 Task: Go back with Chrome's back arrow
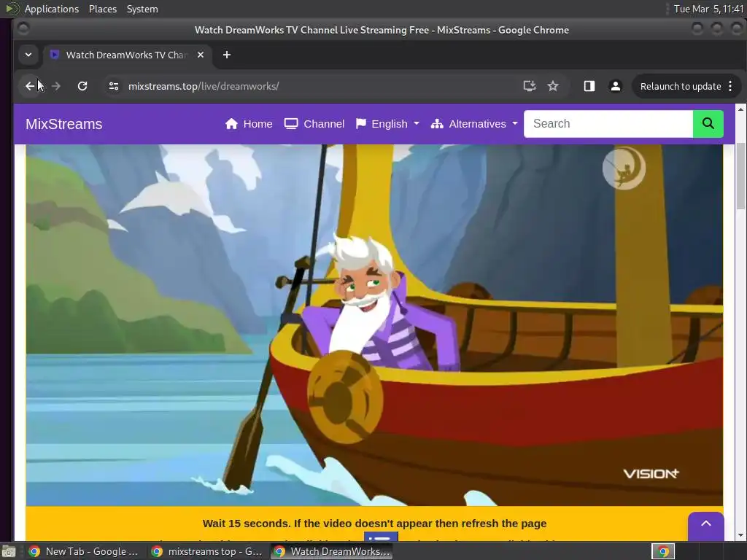(x=30, y=86)
